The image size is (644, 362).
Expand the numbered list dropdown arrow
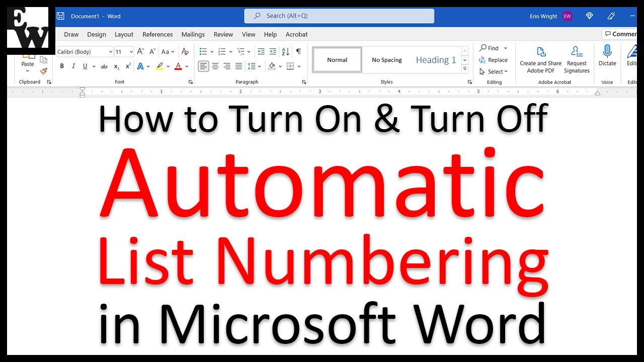pyautogui.click(x=231, y=52)
